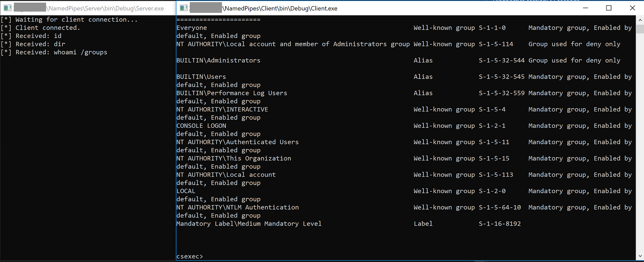Click the csexec> command prompt
Screen dimensions: 644x262
pyautogui.click(x=190, y=257)
